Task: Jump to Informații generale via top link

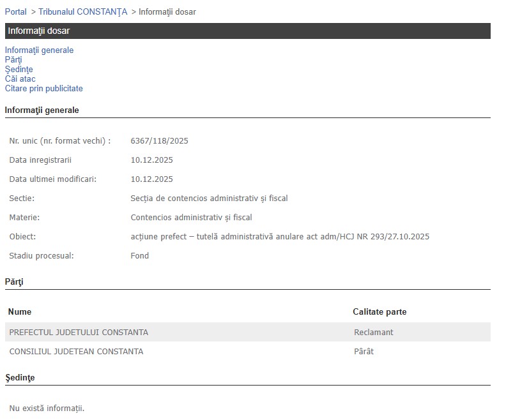Action: (x=39, y=50)
